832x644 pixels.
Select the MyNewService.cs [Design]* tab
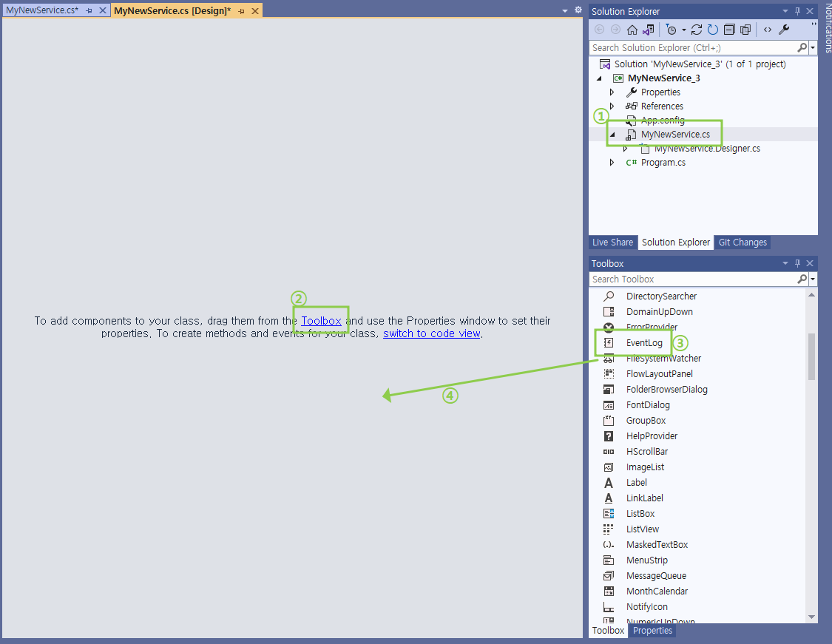[x=172, y=10]
